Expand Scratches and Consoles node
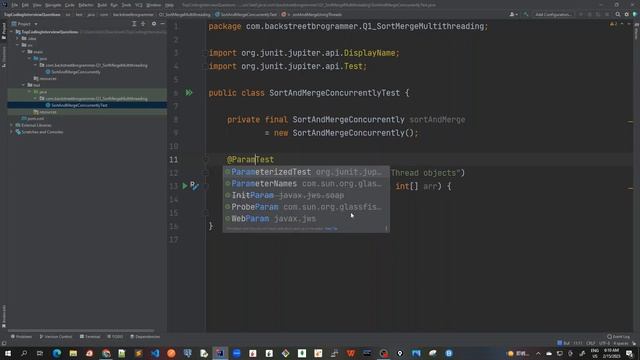 (x=11, y=132)
